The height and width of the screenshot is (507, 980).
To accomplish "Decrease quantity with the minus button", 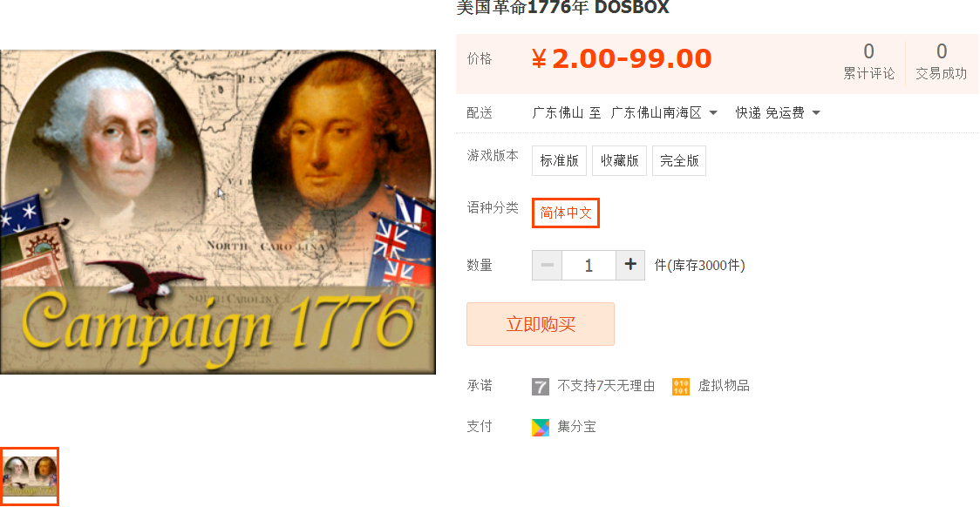I will (547, 265).
